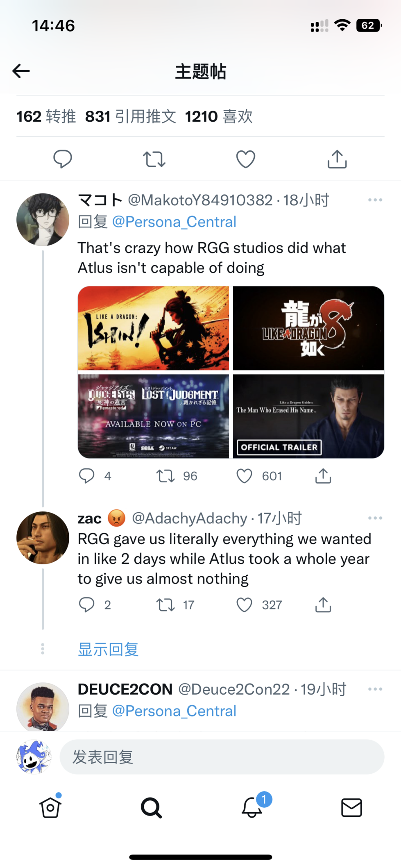Open Messages envelope tab
Viewport: 401px width, 868px height.
pyautogui.click(x=351, y=807)
